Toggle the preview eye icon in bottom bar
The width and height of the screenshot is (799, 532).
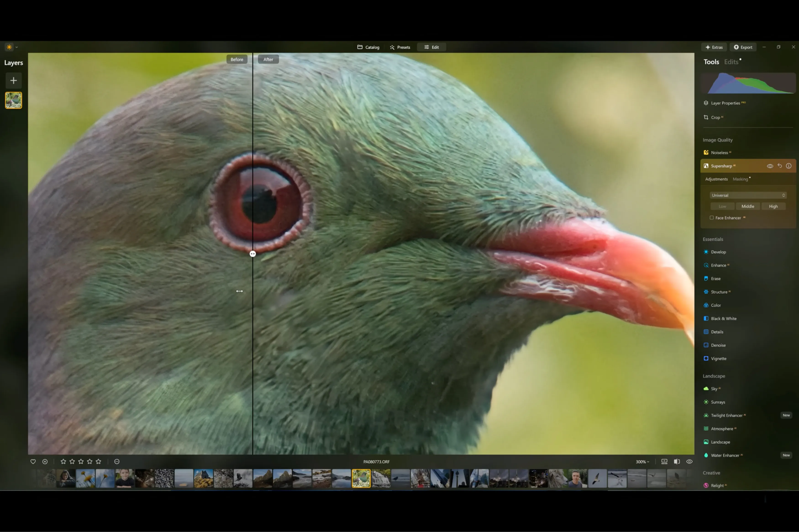pyautogui.click(x=689, y=462)
